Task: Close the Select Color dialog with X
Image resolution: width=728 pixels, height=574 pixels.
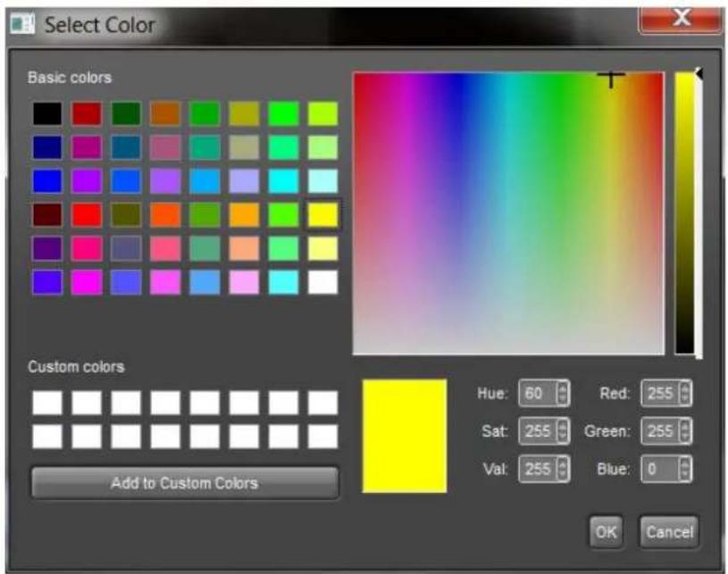Action: 681,19
